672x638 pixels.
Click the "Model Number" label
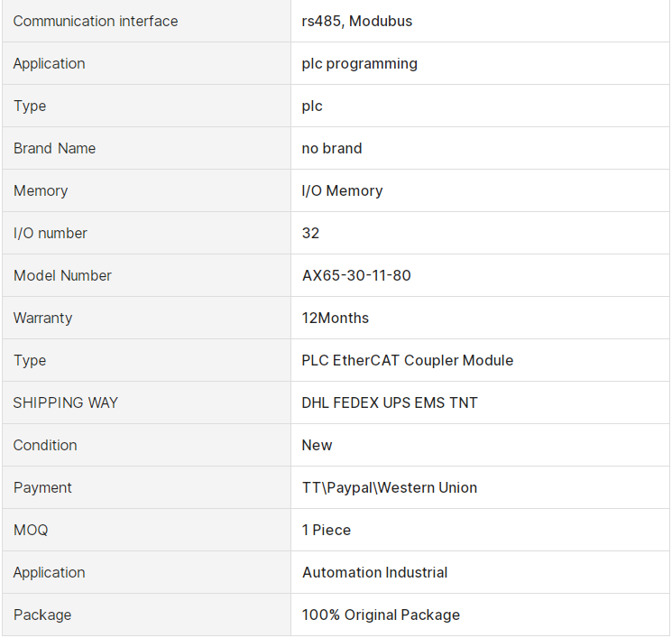pos(62,275)
